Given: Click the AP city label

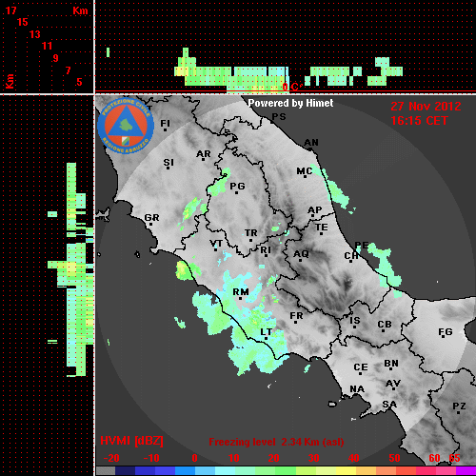Looking at the screenshot, I should [x=314, y=210].
